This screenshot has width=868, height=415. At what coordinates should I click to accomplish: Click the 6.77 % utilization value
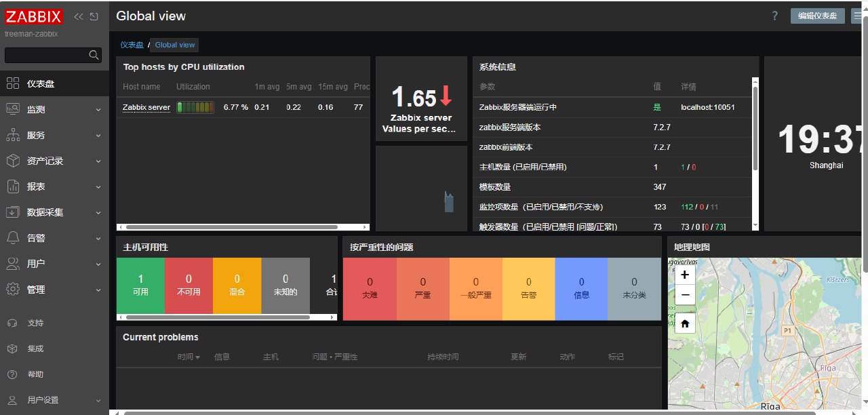236,107
